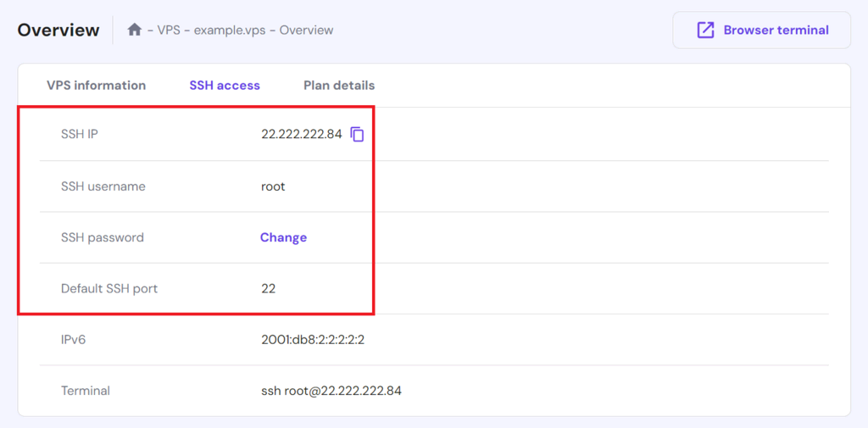
Task: Click the Default SSH port label
Action: tap(109, 288)
